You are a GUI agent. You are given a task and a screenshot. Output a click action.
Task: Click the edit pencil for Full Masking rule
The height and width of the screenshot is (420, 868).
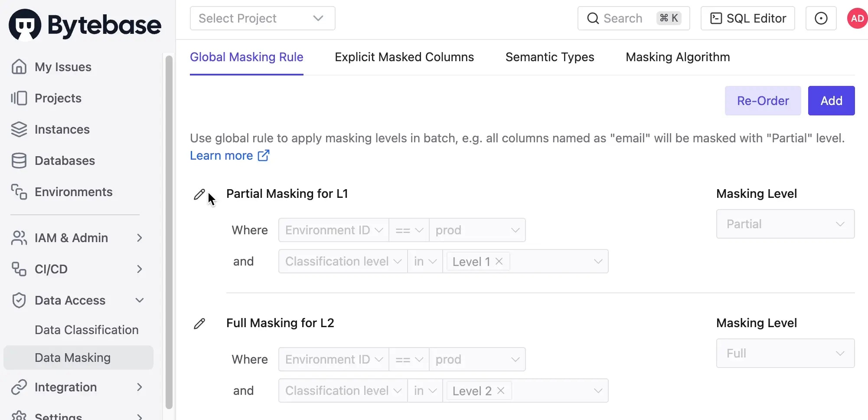click(199, 324)
